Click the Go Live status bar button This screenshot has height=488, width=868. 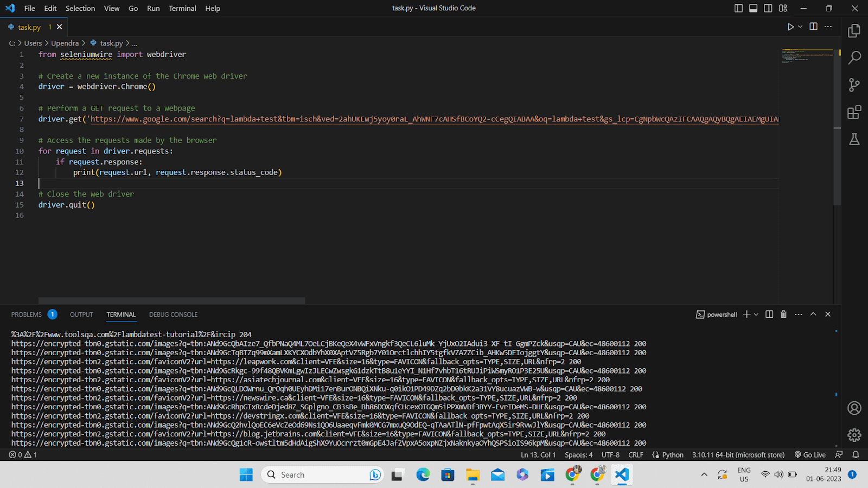click(x=810, y=455)
